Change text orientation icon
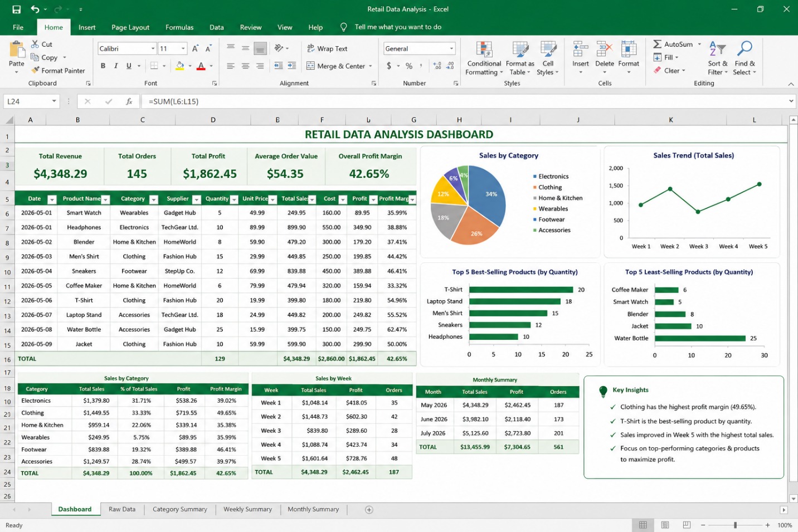798x532 pixels. click(x=279, y=48)
